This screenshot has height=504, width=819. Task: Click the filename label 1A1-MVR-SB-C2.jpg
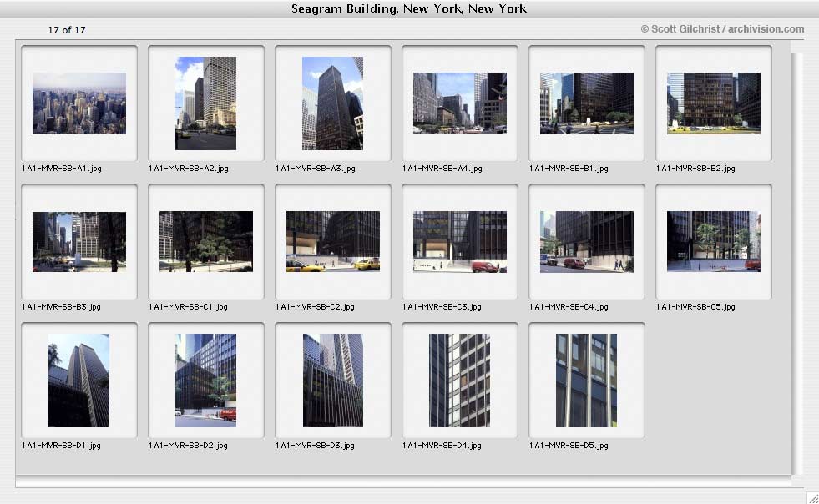click(x=315, y=306)
